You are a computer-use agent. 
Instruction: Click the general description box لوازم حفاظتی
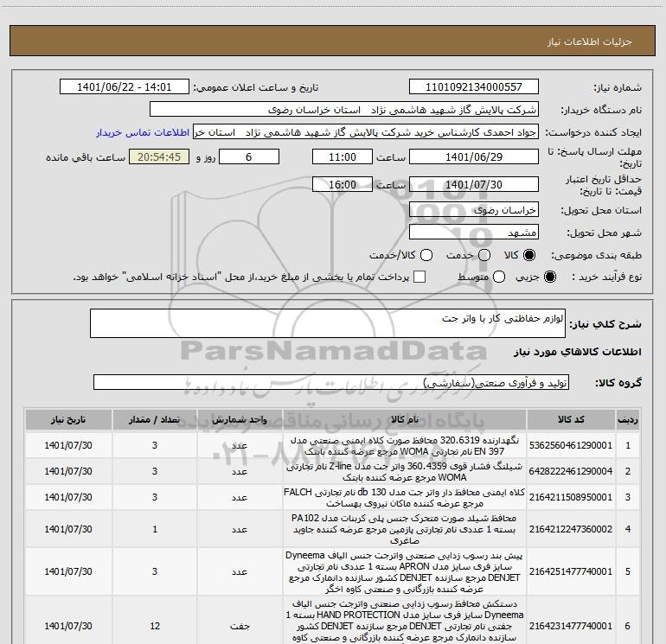click(x=328, y=323)
